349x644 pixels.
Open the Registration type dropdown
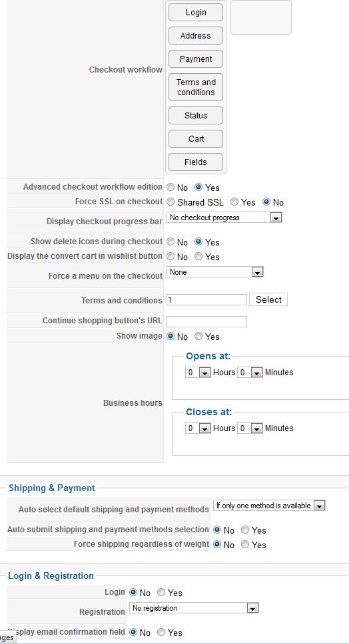pos(194,608)
